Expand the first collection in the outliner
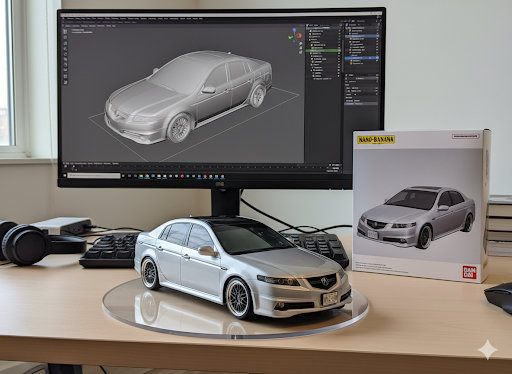512x374 pixels. tap(308, 31)
